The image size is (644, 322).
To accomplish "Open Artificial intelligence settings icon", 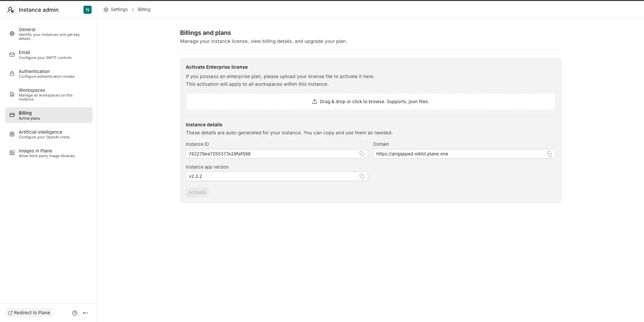I will coord(12,134).
